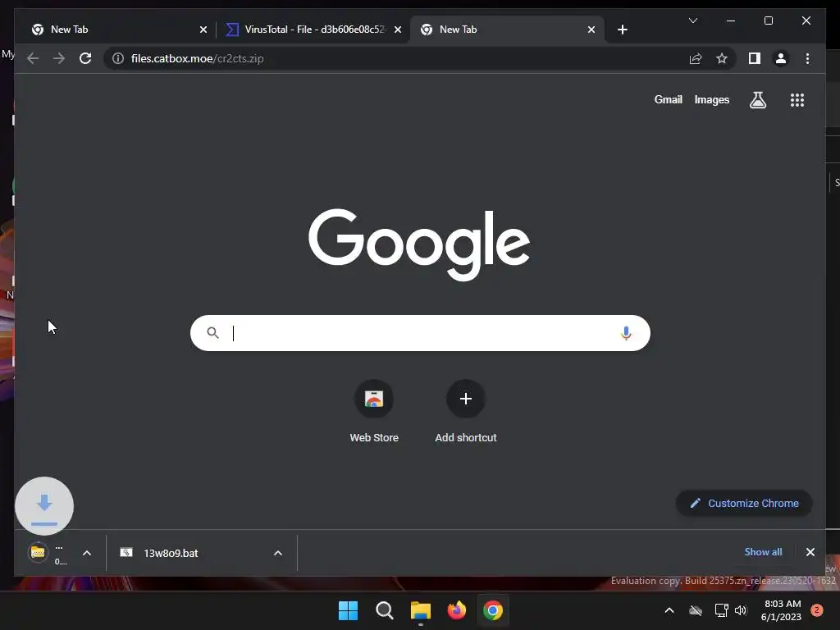This screenshot has height=630, width=840.
Task: Show hidden system tray icons
Action: pyautogui.click(x=669, y=610)
